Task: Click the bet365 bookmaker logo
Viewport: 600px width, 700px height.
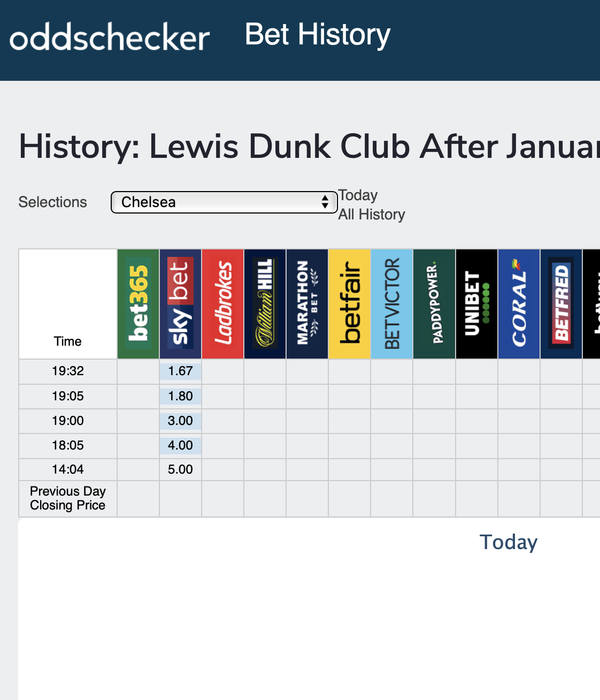Action: point(139,303)
